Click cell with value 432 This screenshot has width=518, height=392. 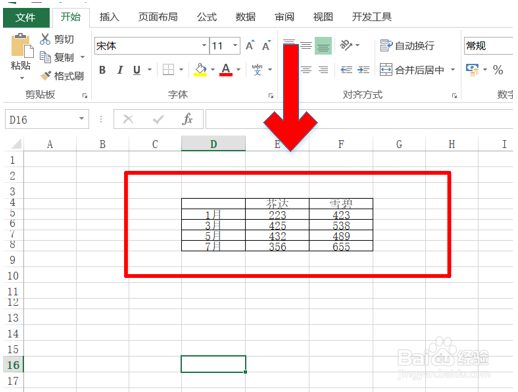(x=277, y=236)
